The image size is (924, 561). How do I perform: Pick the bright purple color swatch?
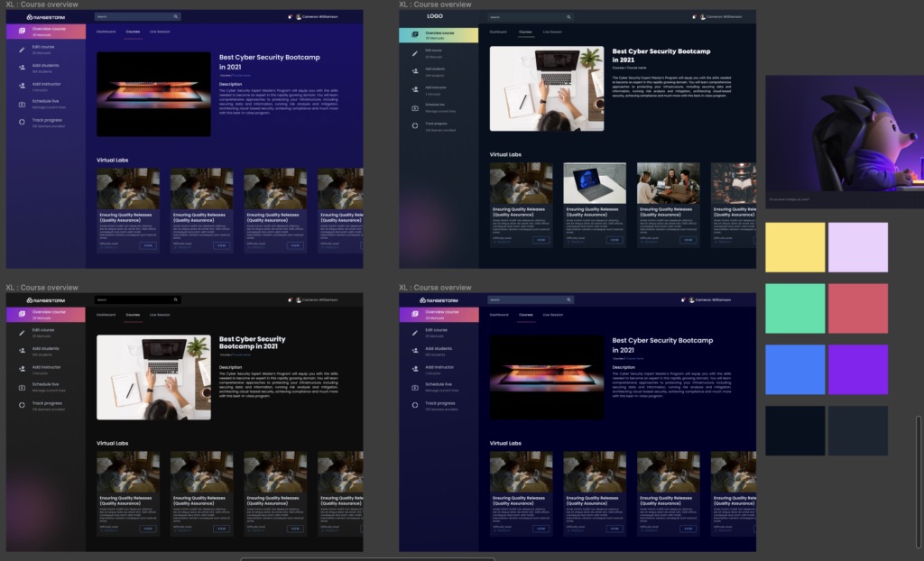858,370
